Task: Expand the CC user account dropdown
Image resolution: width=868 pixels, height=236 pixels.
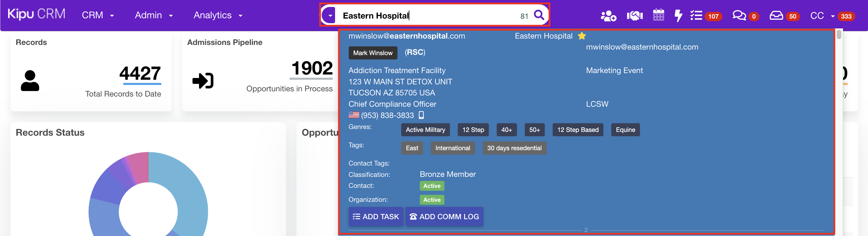Action: [x=822, y=16]
